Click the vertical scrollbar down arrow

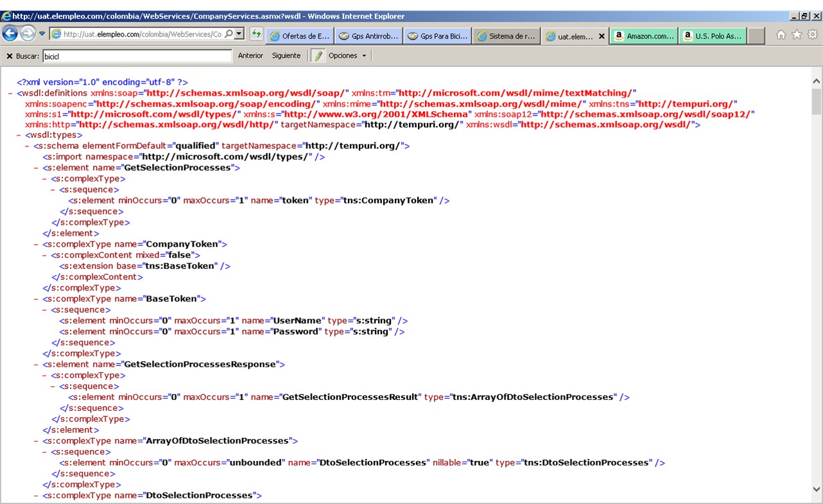tap(817, 489)
